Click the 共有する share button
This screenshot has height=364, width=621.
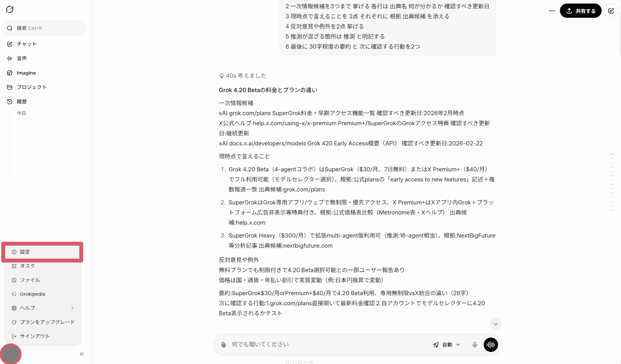(580, 11)
